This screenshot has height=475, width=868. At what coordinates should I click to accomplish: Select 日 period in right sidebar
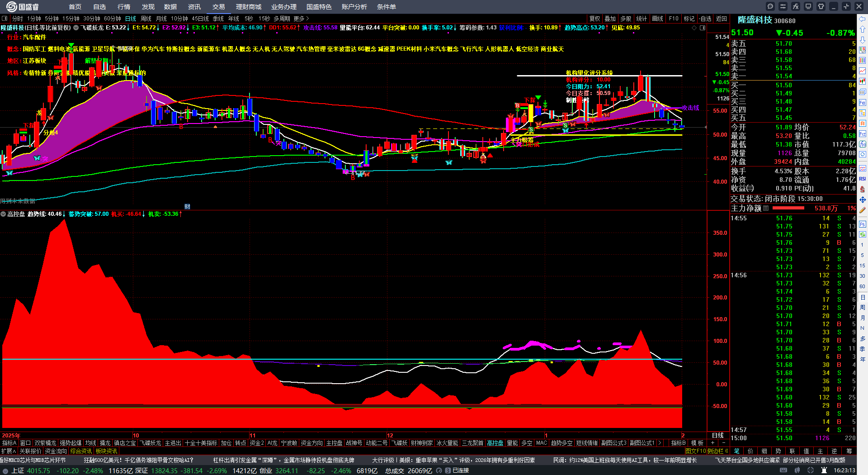pyautogui.click(x=863, y=297)
